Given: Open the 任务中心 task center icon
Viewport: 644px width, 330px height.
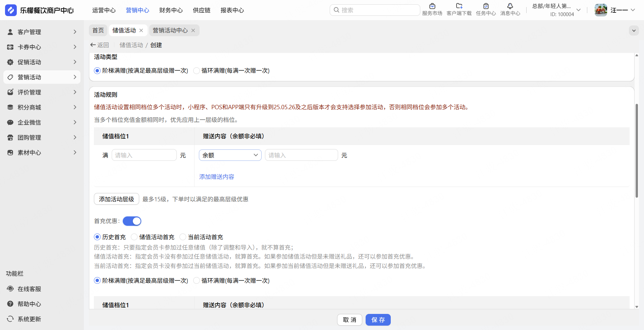Looking at the screenshot, I should point(486,6).
